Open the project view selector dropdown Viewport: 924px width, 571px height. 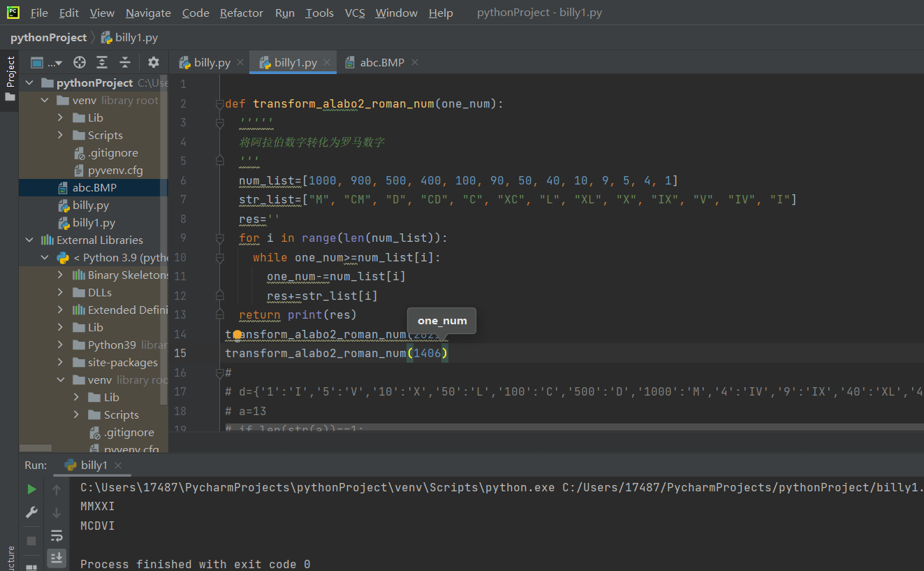tap(46, 62)
